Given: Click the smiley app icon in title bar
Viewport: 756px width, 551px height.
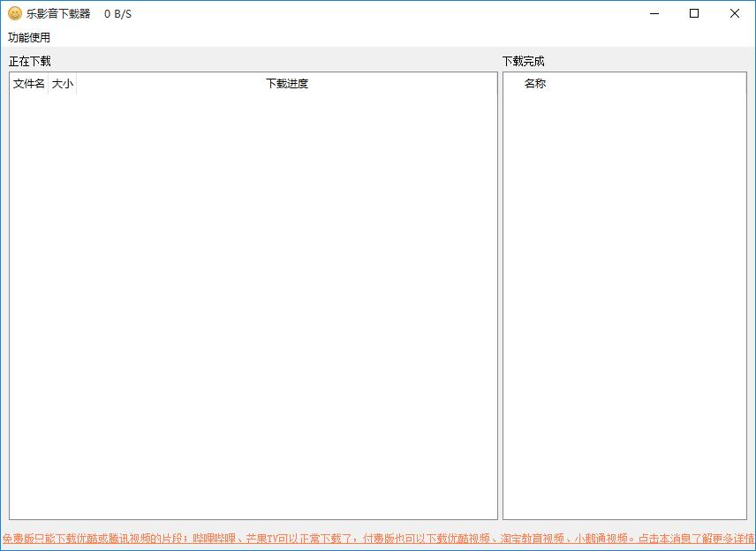Looking at the screenshot, I should pos(15,13).
